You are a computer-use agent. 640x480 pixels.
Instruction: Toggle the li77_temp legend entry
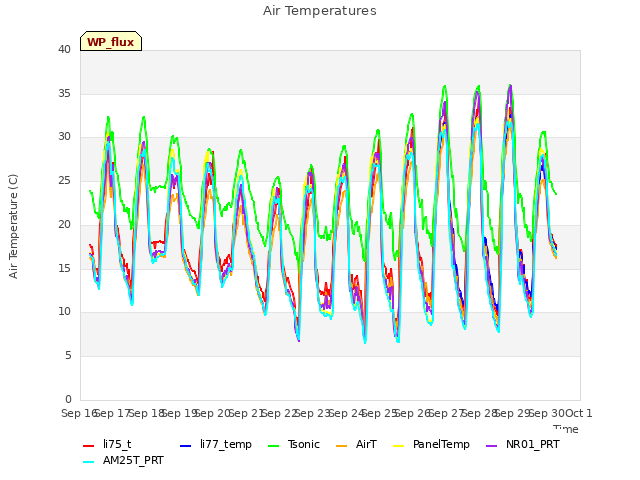(216, 444)
